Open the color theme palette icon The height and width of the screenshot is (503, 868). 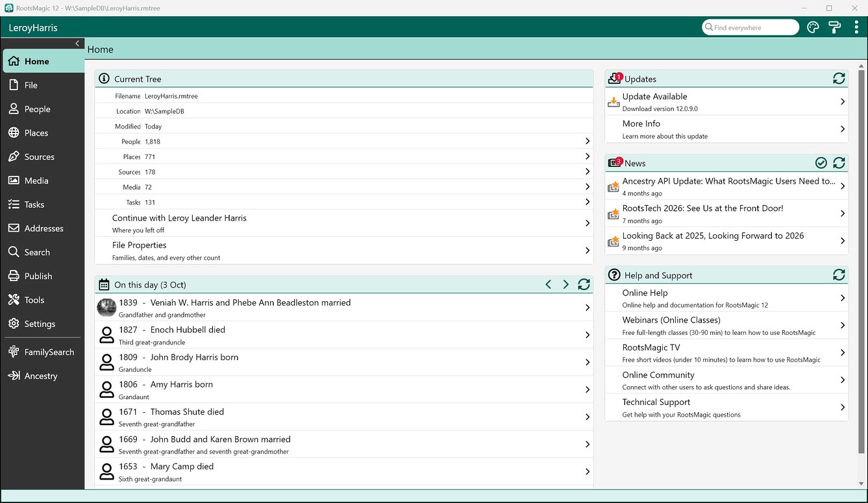click(x=813, y=27)
